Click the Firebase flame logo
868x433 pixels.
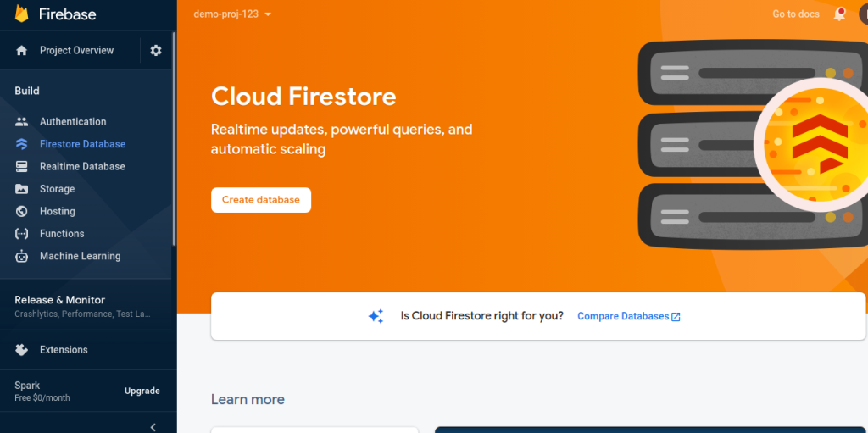pos(21,14)
